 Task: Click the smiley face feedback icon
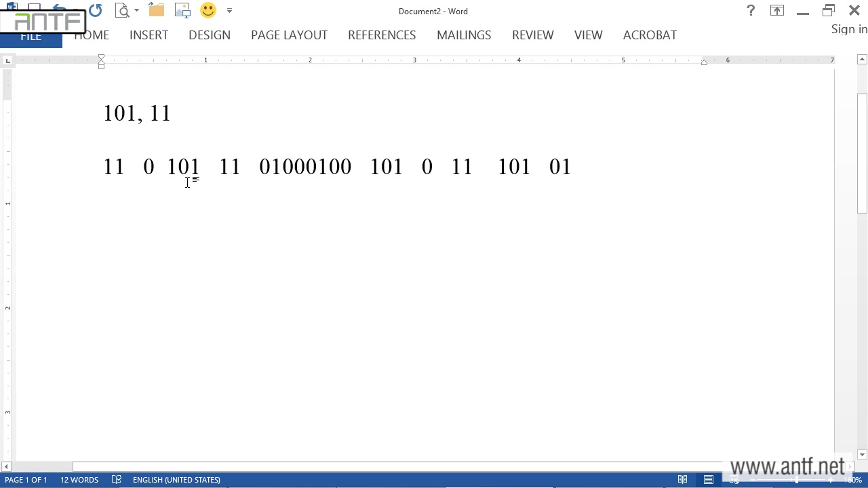click(208, 10)
